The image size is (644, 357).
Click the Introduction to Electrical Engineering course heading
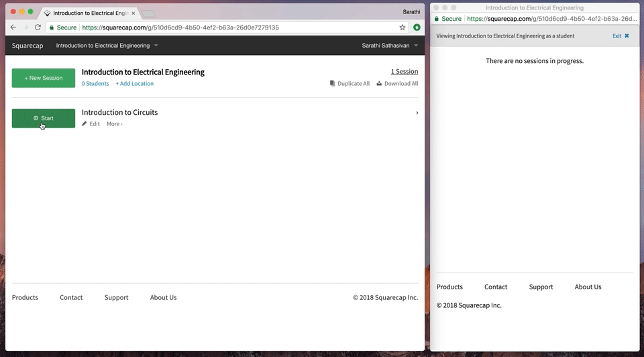[x=143, y=72]
